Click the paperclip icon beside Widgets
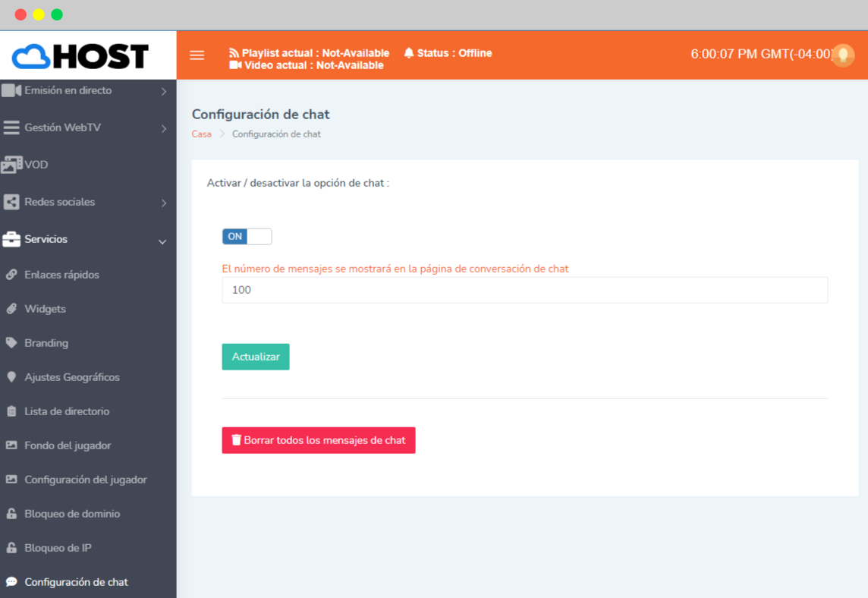 coord(11,309)
